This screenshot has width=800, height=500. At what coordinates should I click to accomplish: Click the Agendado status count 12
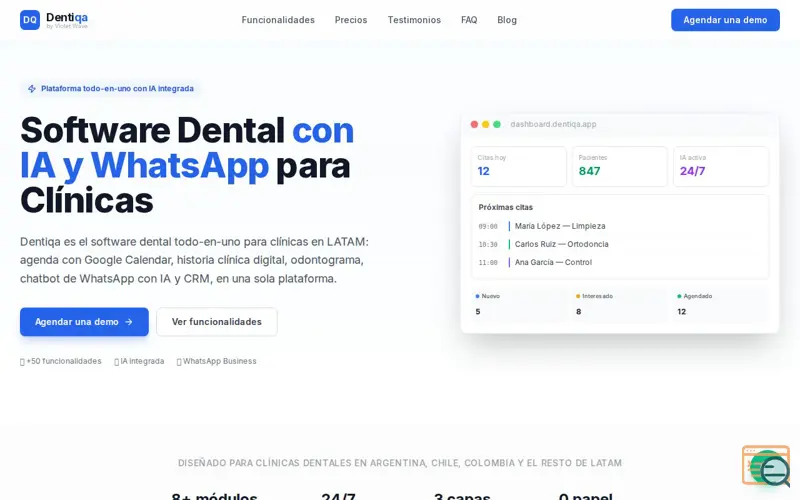[682, 312]
